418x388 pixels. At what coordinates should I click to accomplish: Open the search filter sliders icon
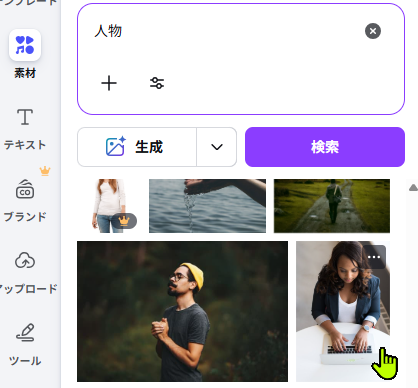click(x=157, y=83)
